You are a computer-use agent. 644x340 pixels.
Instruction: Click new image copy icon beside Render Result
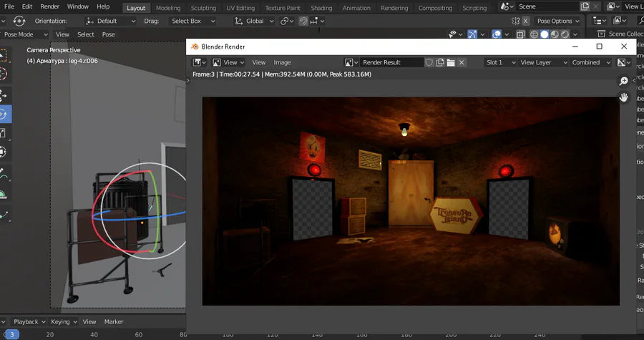pyautogui.click(x=440, y=62)
